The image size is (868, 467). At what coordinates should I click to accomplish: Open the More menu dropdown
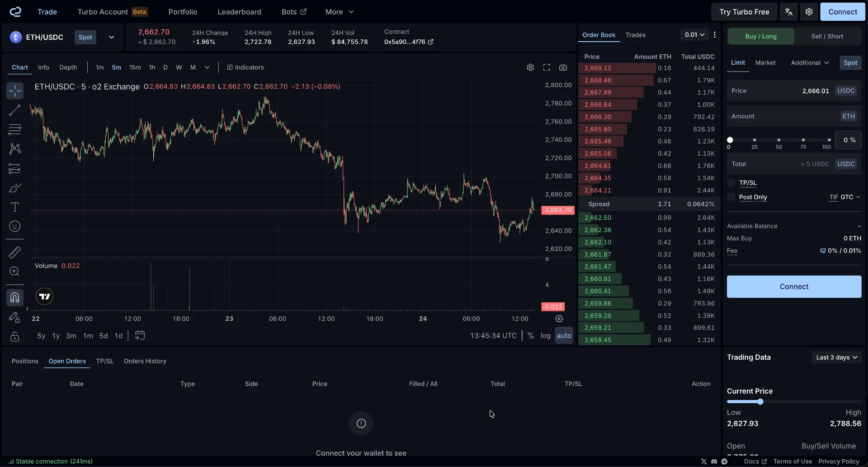(340, 12)
